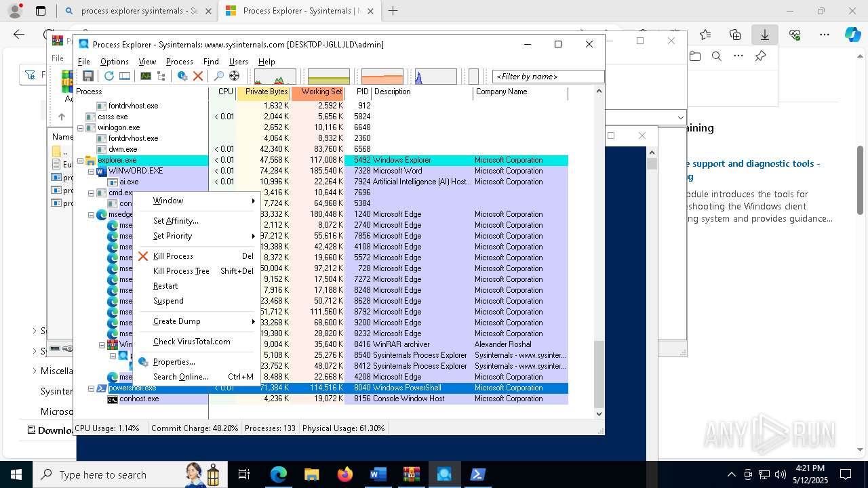Open the Options menu
Viewport: 868px width, 488px height.
pos(115,62)
